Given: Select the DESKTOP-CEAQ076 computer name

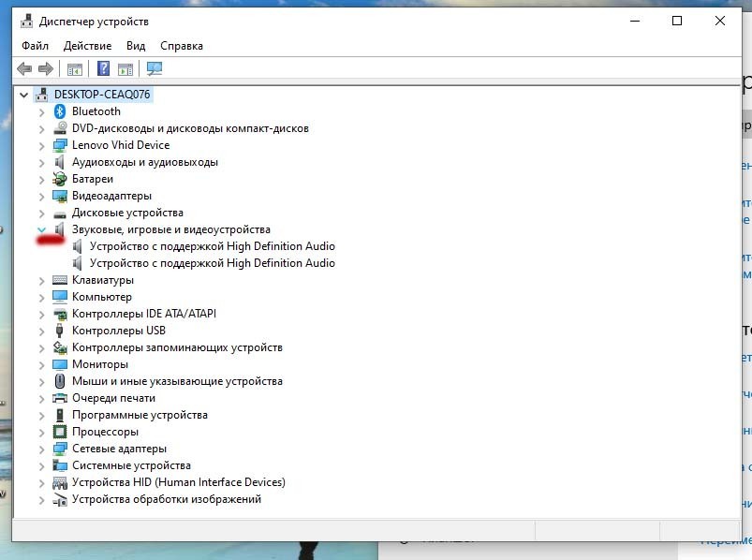Looking at the screenshot, I should pyautogui.click(x=102, y=95).
